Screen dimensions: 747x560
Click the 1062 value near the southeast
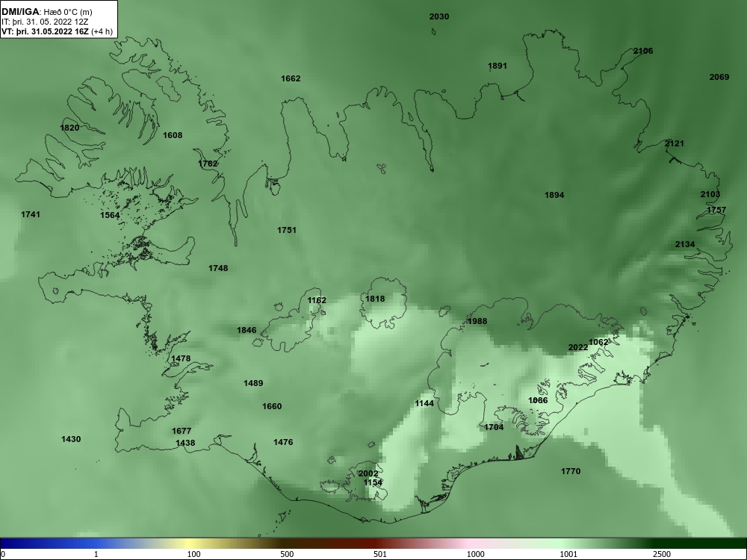598,342
